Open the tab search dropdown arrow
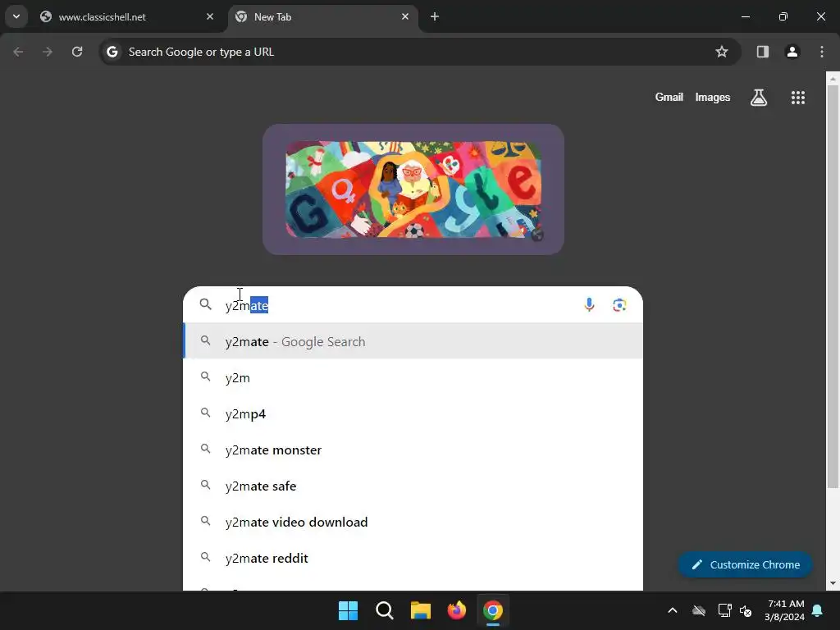 [16, 16]
